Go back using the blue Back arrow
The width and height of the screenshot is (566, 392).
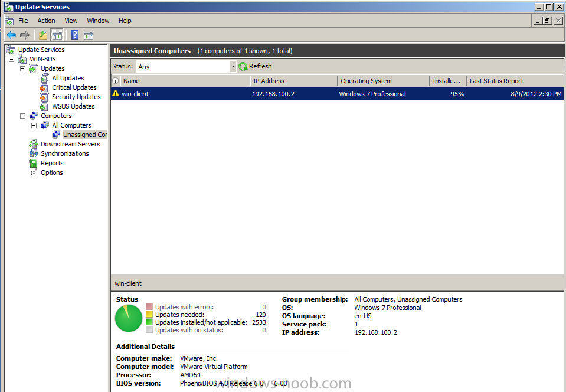[x=11, y=35]
